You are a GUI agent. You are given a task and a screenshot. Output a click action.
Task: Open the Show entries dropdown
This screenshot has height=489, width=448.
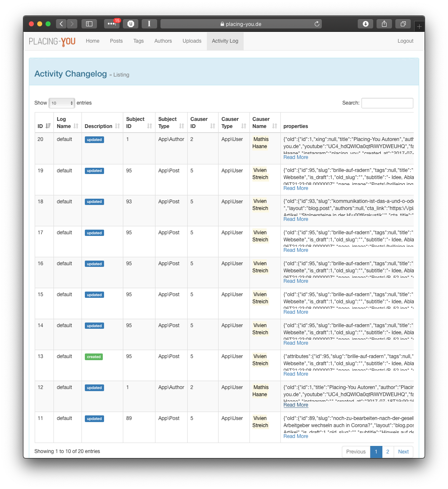(x=62, y=103)
